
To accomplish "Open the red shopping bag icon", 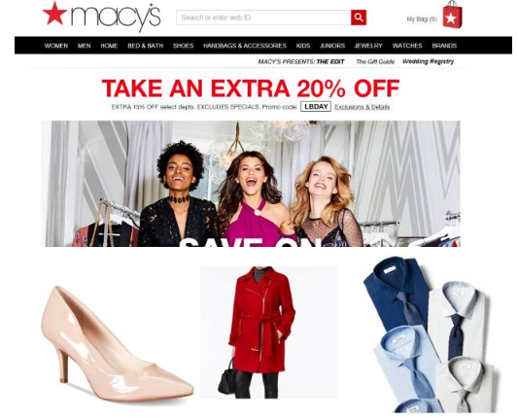I will (x=452, y=15).
